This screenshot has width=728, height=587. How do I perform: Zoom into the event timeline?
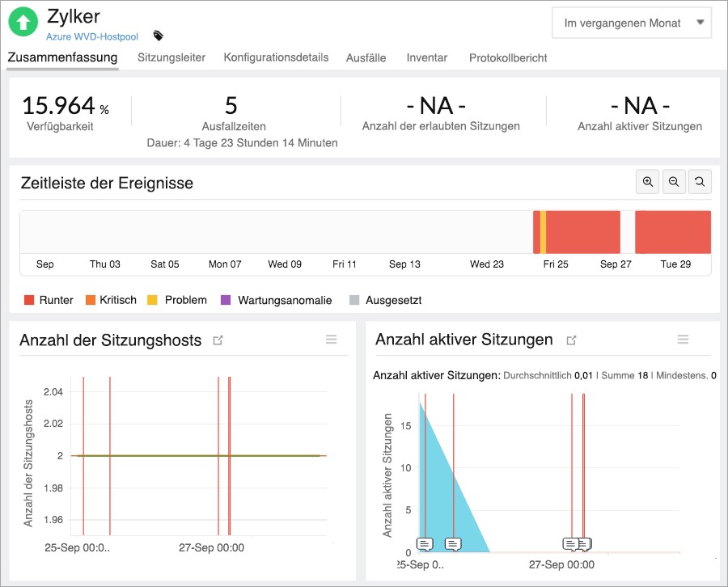[647, 182]
